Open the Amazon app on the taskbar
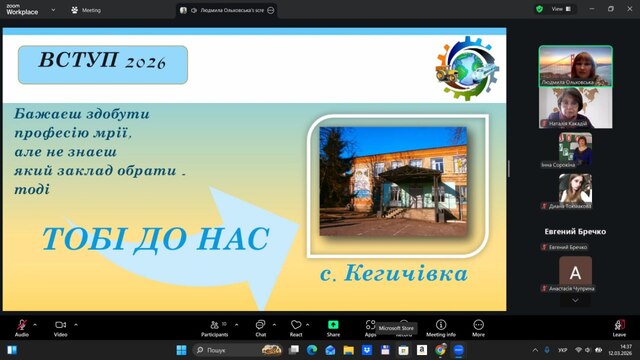This screenshot has width=640, height=360. [422, 350]
